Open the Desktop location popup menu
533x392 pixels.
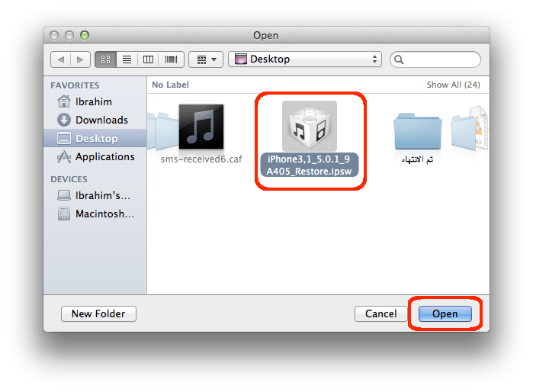(x=305, y=59)
